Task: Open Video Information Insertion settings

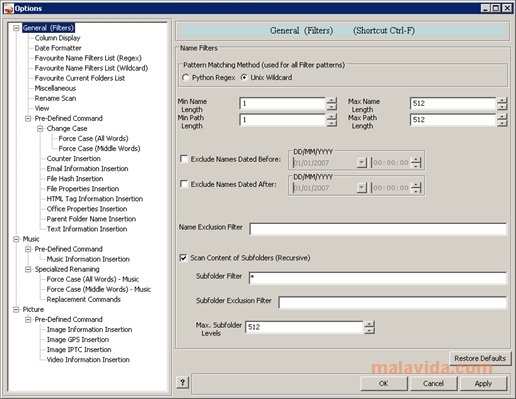Action: pyautogui.click(x=88, y=359)
